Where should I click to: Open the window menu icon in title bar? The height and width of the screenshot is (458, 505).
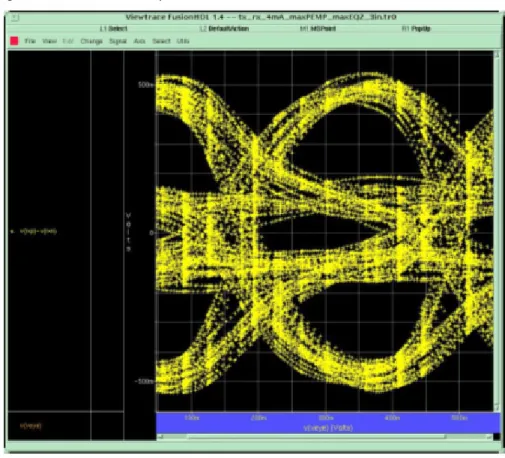(x=15, y=17)
